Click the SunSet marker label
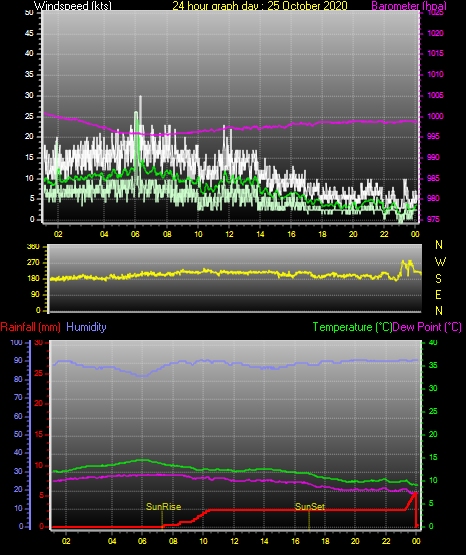Screen dimensions: 466x555 (x=310, y=507)
